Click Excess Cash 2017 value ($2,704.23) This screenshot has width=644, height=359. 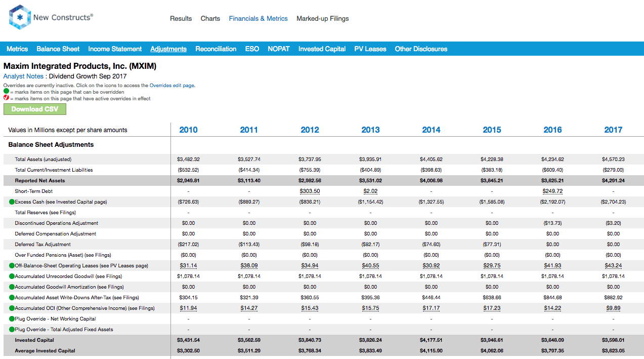click(613, 202)
